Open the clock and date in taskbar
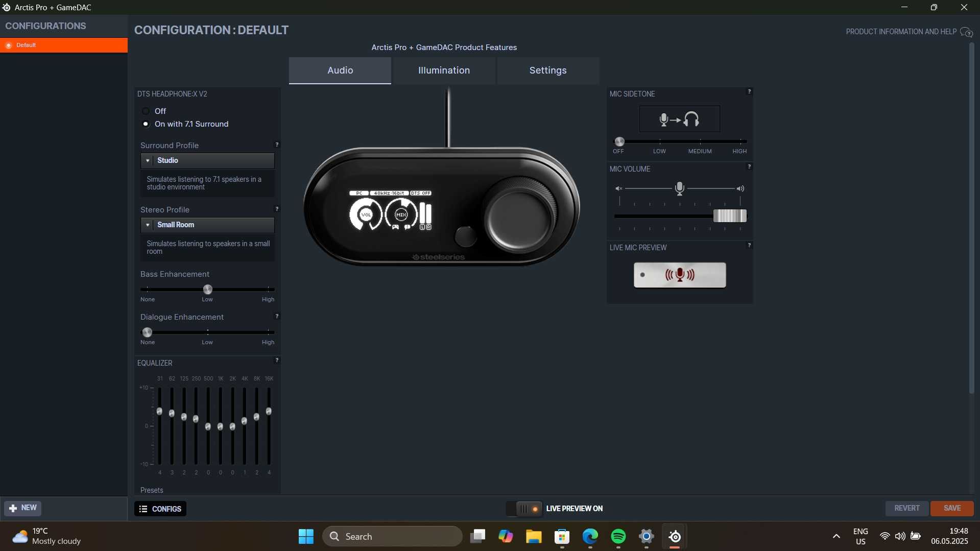 pyautogui.click(x=949, y=536)
